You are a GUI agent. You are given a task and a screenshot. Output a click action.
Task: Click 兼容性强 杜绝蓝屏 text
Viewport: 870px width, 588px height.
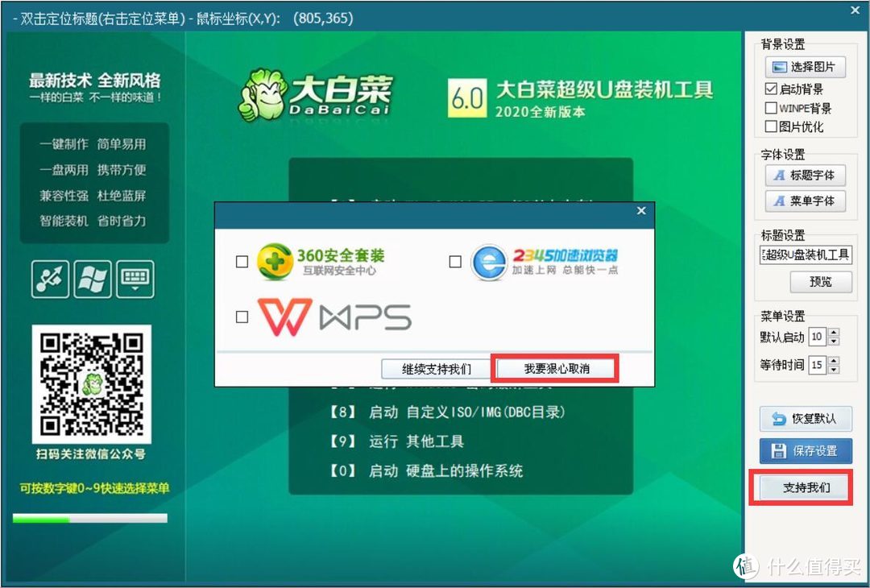coord(93,195)
